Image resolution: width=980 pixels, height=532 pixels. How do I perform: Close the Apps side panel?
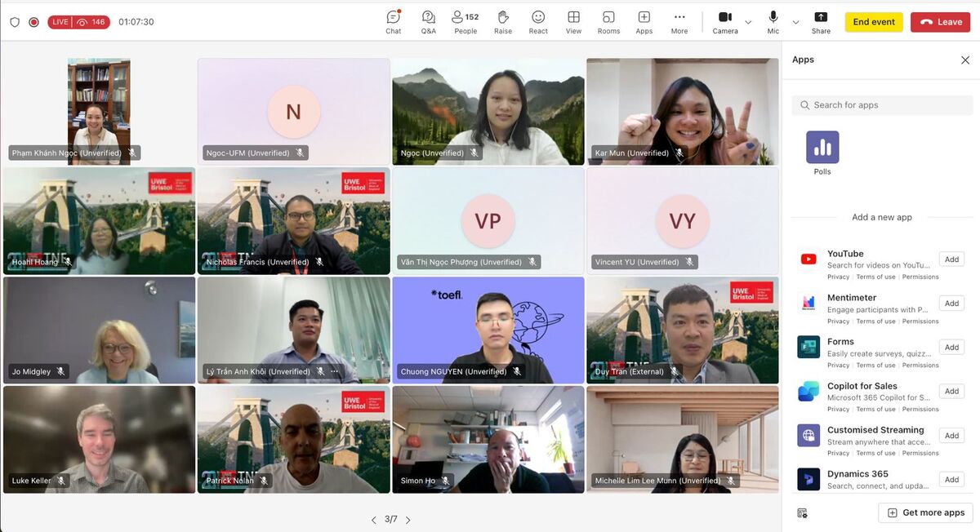point(964,60)
